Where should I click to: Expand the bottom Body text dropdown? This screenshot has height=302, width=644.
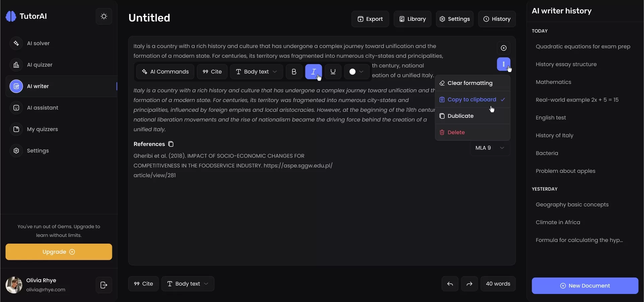point(188,284)
